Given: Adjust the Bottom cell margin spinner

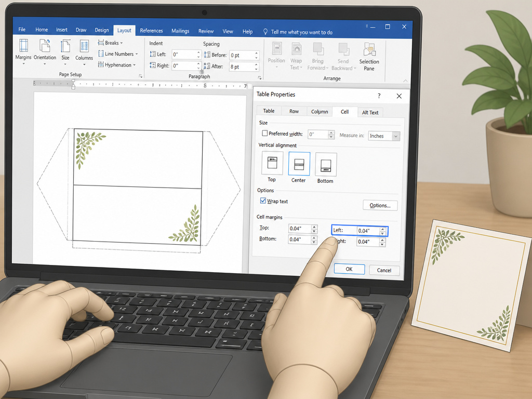Looking at the screenshot, I should 314,240.
